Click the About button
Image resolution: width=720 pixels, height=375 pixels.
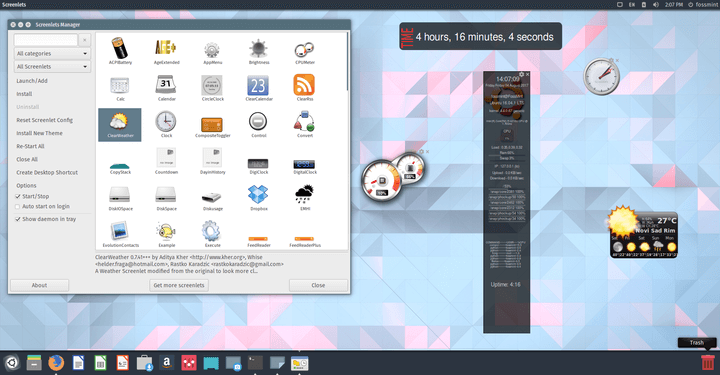point(39,285)
